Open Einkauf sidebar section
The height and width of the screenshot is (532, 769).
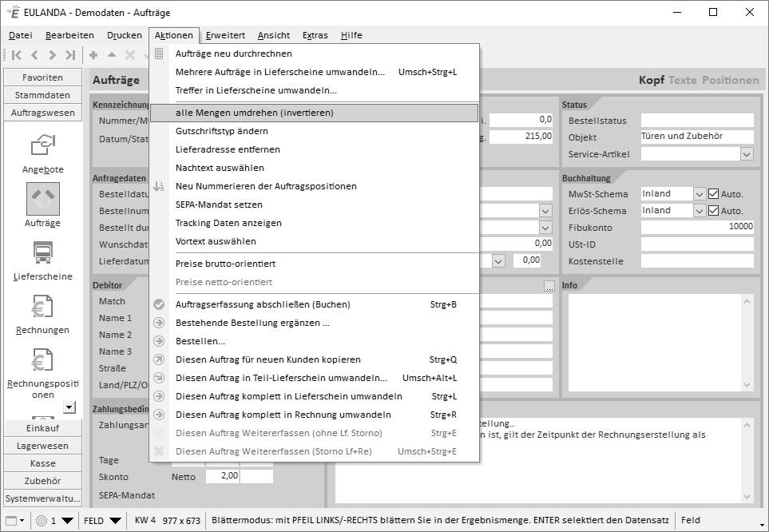point(42,428)
